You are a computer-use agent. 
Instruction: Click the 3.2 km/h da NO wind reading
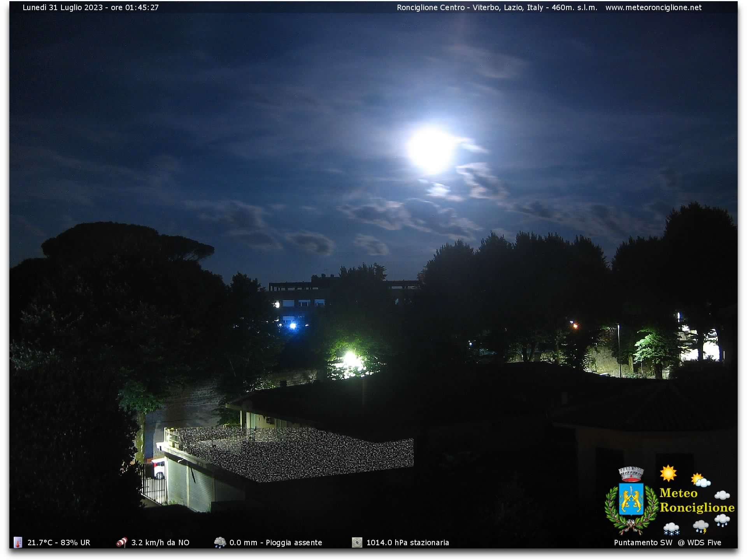(160, 542)
